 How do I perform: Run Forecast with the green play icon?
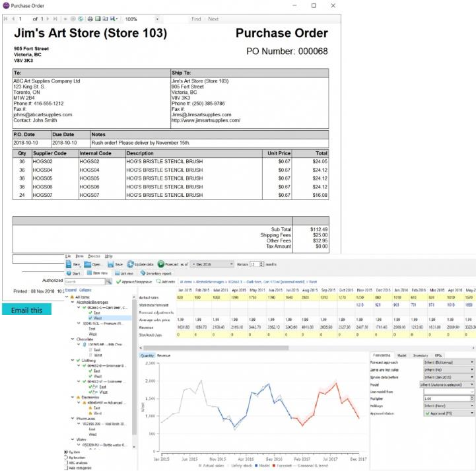pos(162,264)
